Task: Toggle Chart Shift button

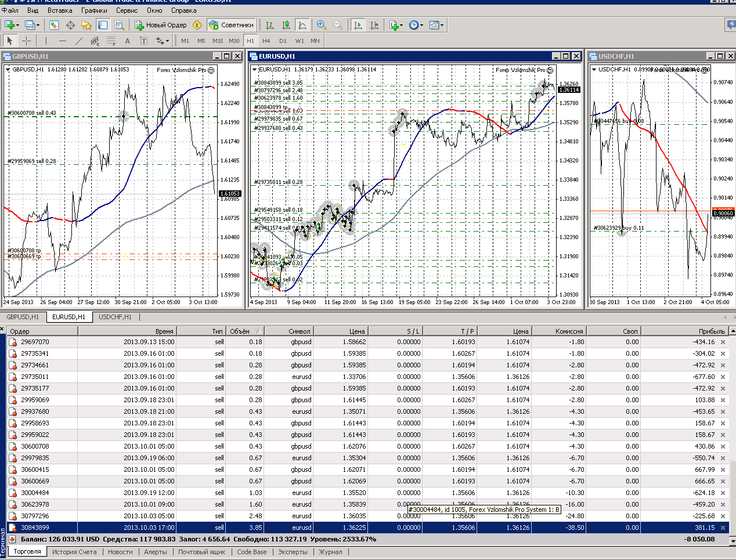Action: click(x=374, y=25)
